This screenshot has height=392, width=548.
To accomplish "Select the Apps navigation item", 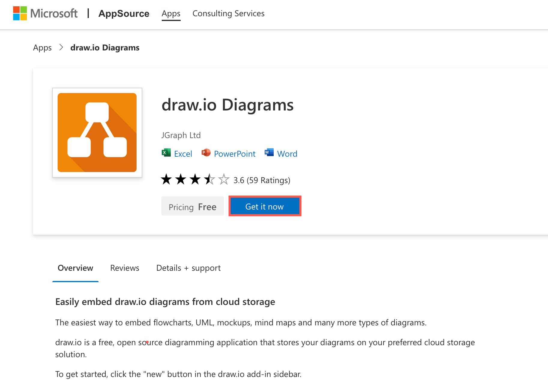I will tap(171, 14).
